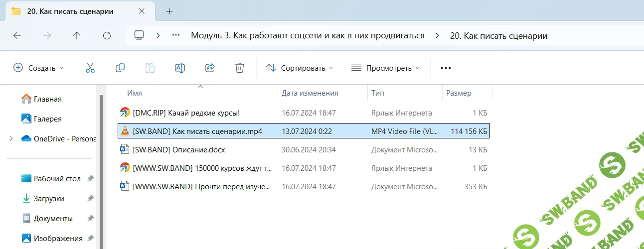Open the Сортировать sort dropdown
The width and height of the screenshot is (644, 249).
[299, 68]
